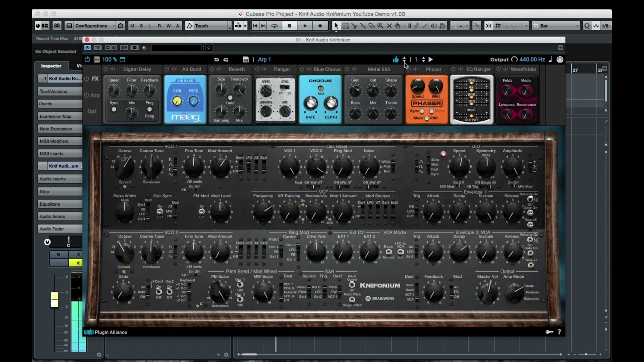The image size is (644, 362).
Task: Toggle Reverb effect power
Action: click(x=212, y=69)
